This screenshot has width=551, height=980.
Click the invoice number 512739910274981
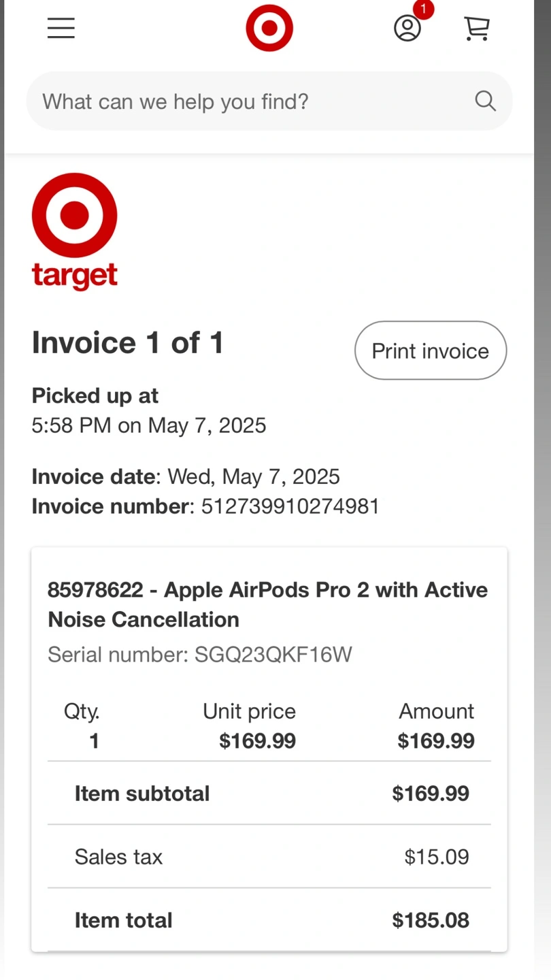(290, 506)
